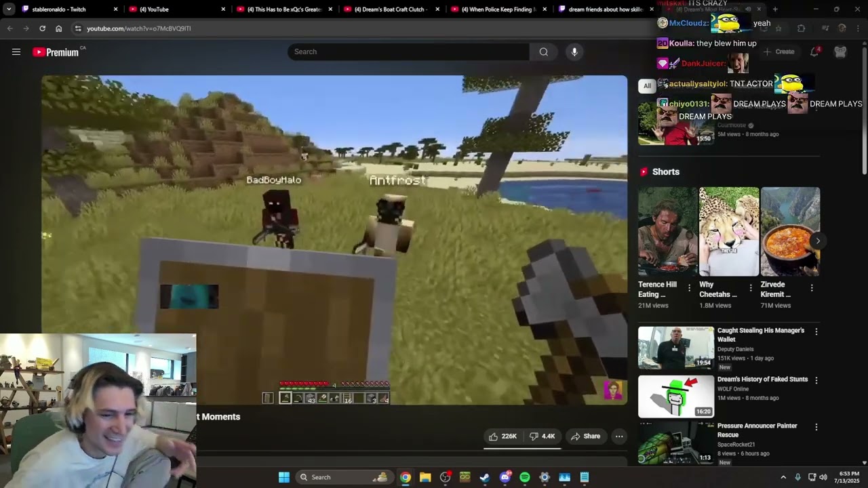This screenshot has width=868, height=488.
Task: Open volume control in system tray
Action: 823,477
